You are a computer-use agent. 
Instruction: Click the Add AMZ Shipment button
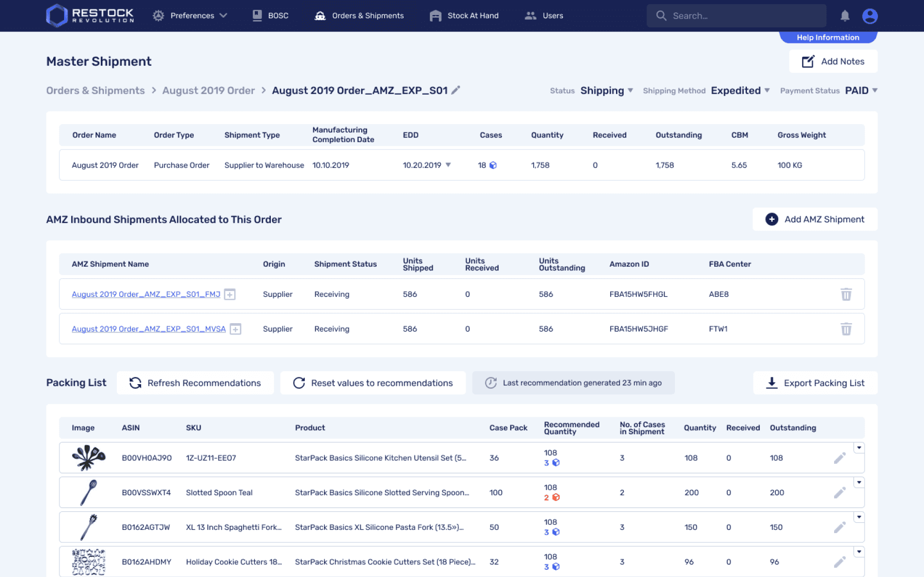click(x=815, y=219)
